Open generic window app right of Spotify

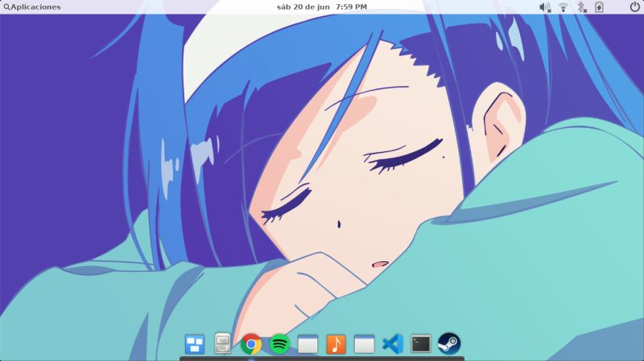pos(308,344)
